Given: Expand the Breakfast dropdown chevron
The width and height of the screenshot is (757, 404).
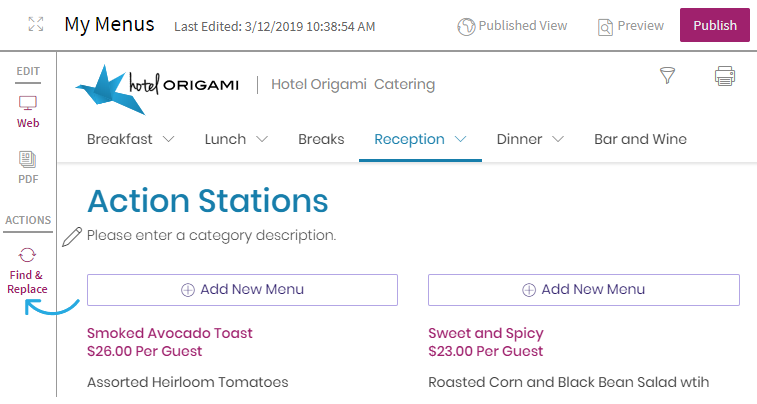Looking at the screenshot, I should [168, 139].
